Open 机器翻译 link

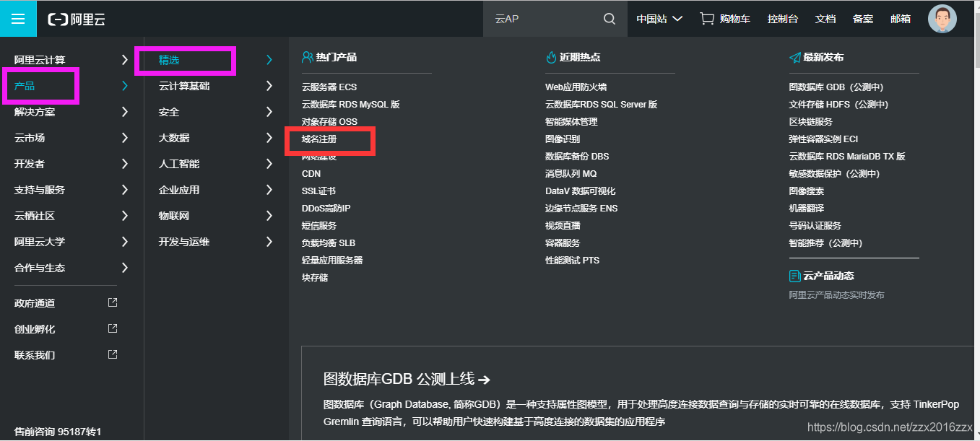806,209
